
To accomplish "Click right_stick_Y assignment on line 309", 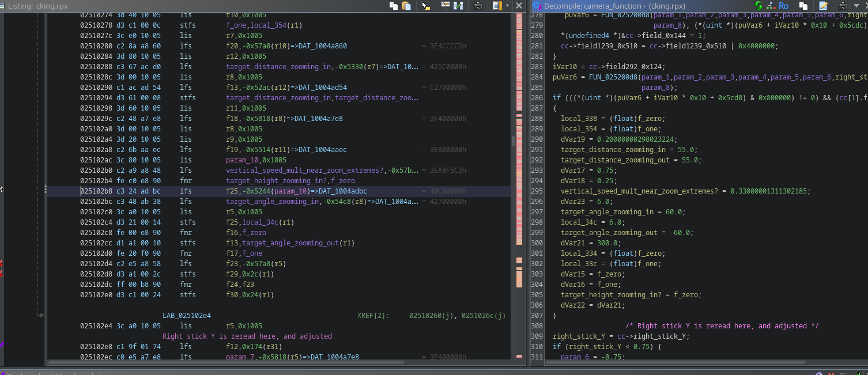I will click(x=621, y=336).
